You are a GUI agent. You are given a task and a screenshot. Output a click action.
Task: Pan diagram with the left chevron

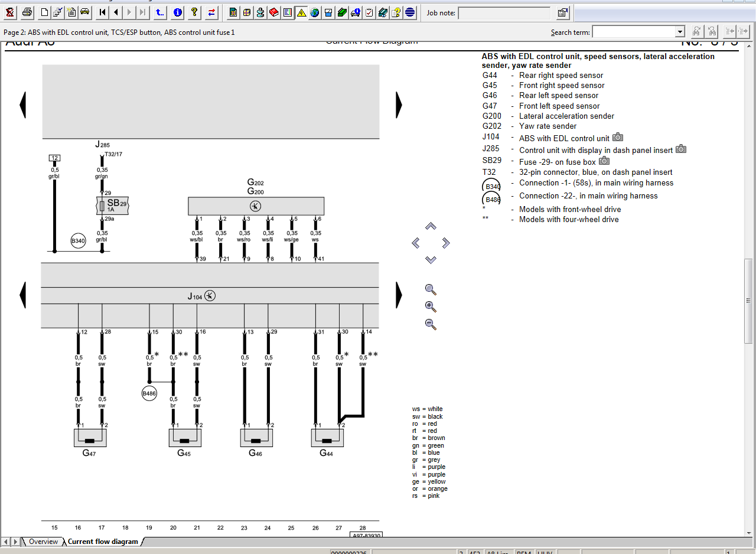416,243
